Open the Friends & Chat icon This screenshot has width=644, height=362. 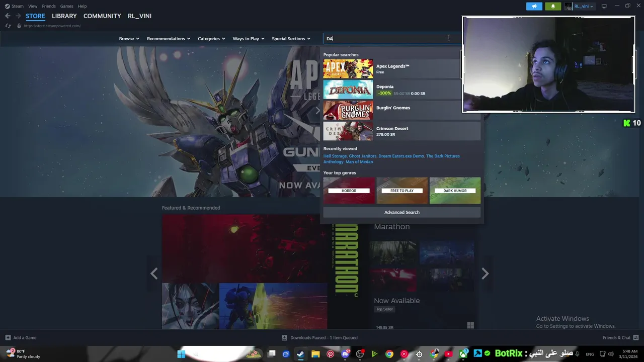click(x=636, y=338)
